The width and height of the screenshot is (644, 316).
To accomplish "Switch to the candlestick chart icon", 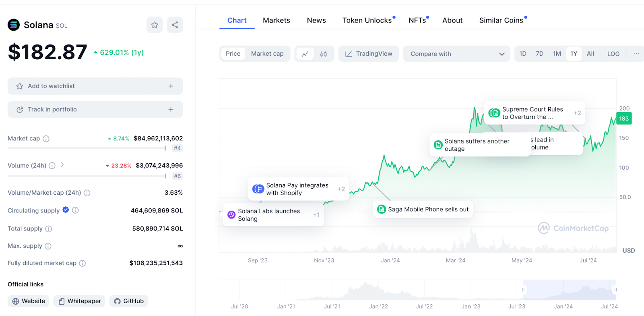I will tap(324, 54).
